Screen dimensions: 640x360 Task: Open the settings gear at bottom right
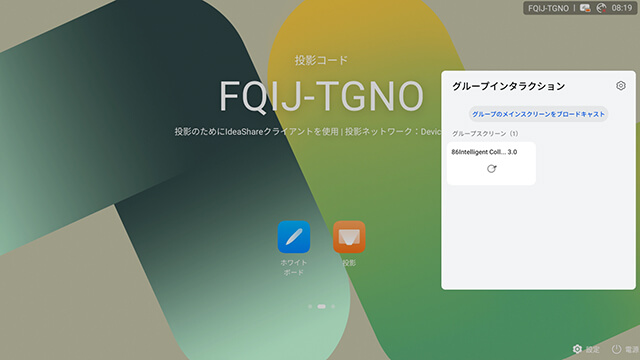point(577,349)
